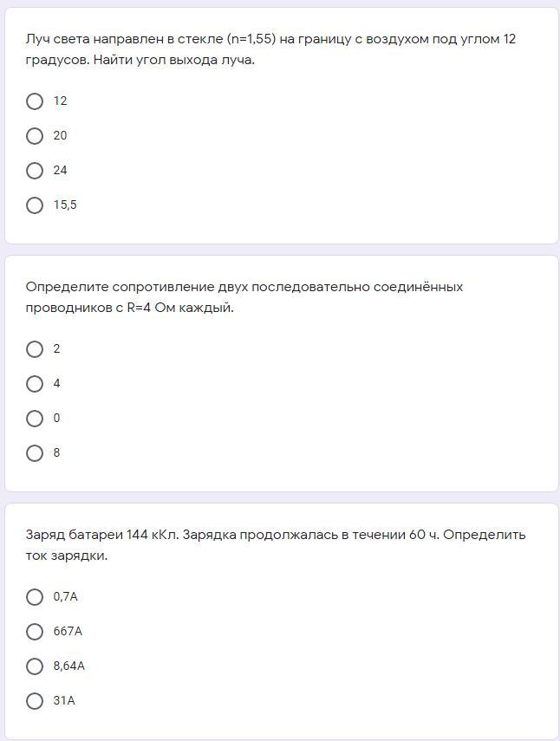
Task: Select the 667A option
Action: pyautogui.click(x=35, y=631)
